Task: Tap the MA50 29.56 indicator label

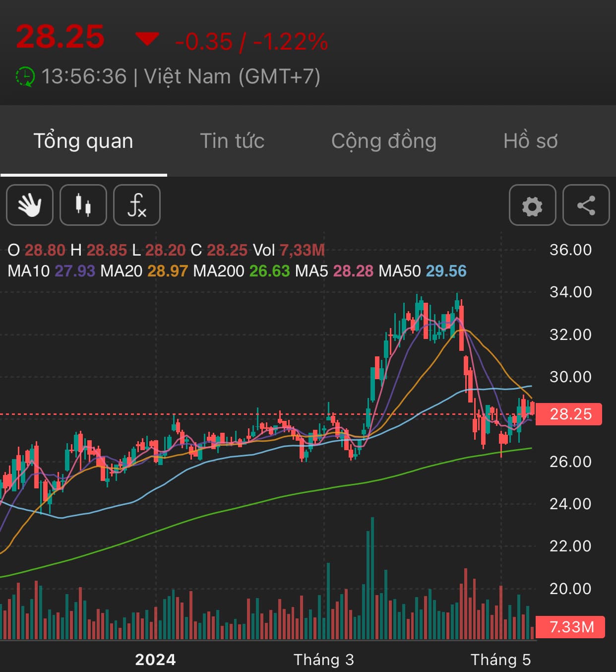Action: [x=423, y=271]
